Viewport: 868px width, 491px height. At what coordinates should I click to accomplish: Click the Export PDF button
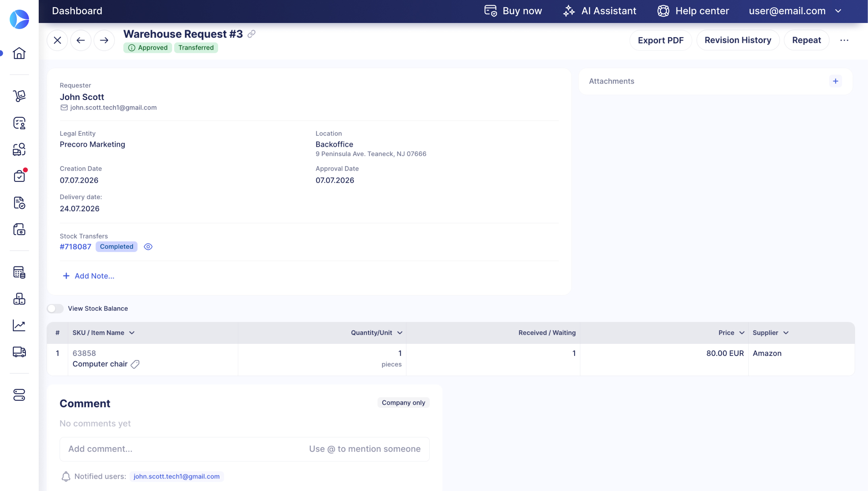coord(660,40)
